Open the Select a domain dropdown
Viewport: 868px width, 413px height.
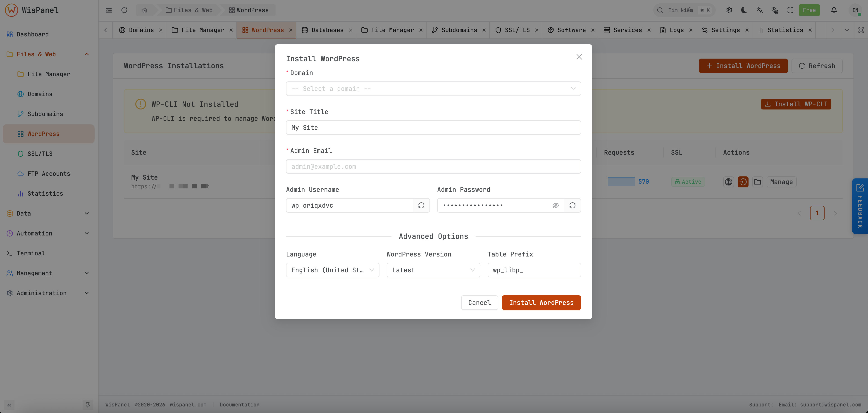coord(433,89)
